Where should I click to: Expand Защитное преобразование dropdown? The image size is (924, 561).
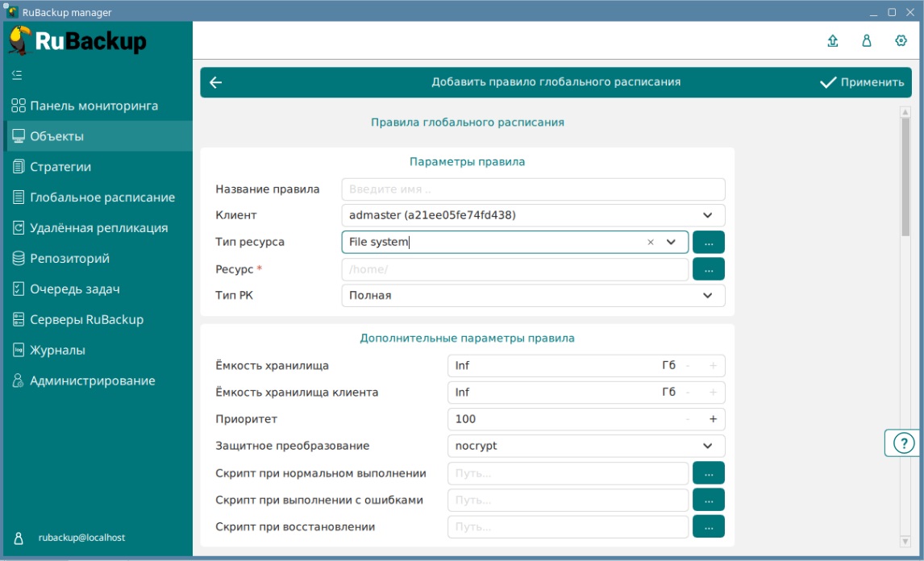tap(707, 446)
